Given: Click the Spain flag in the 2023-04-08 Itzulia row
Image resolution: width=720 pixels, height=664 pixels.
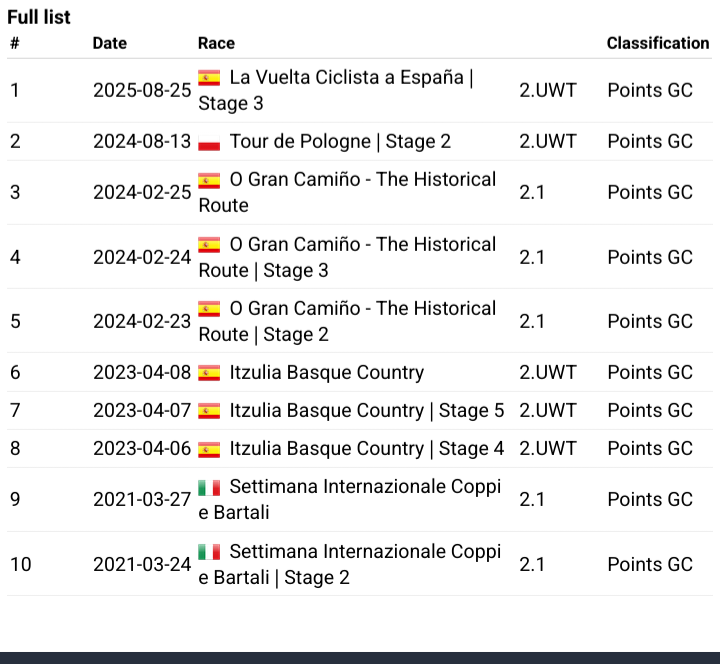Looking at the screenshot, I should pos(209,372).
